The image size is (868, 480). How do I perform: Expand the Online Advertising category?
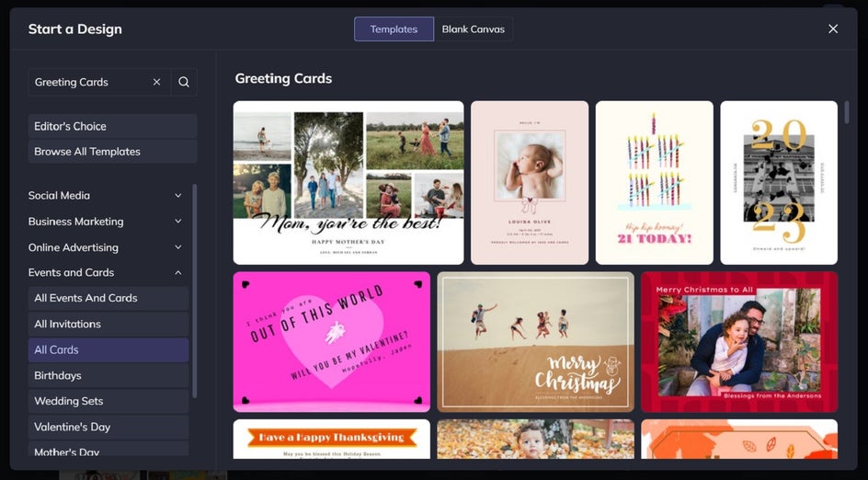click(x=105, y=247)
